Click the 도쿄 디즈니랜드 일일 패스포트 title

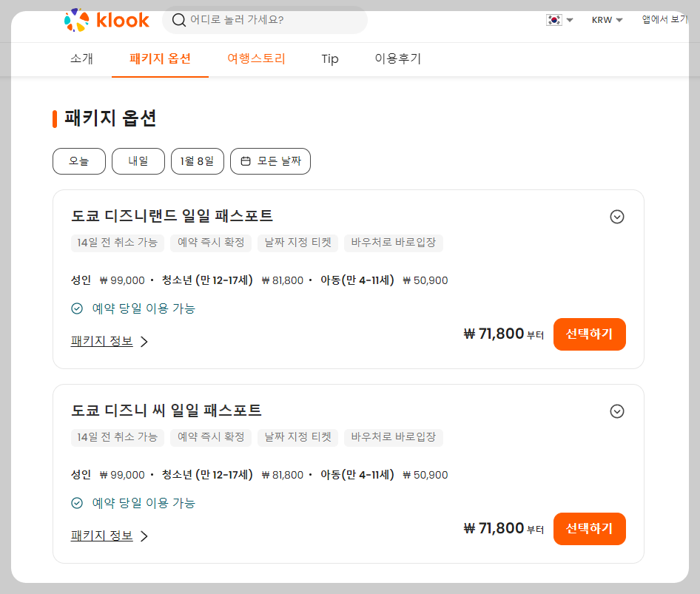[x=172, y=216]
